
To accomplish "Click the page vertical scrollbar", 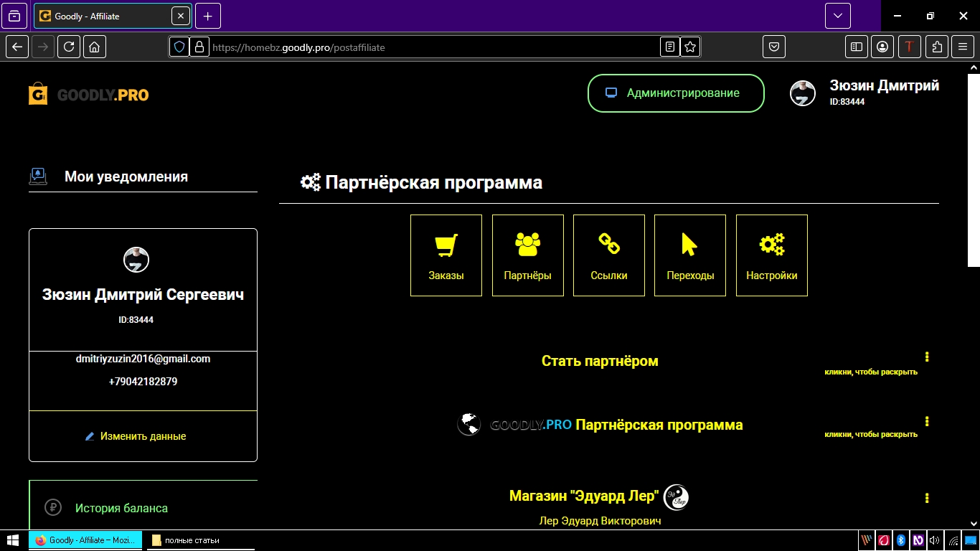I will [974, 169].
